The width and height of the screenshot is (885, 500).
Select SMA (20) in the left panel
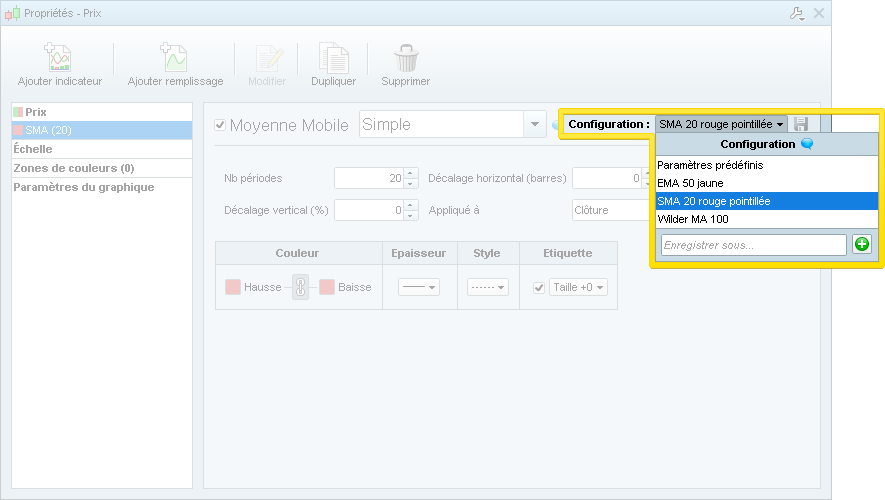click(102, 130)
